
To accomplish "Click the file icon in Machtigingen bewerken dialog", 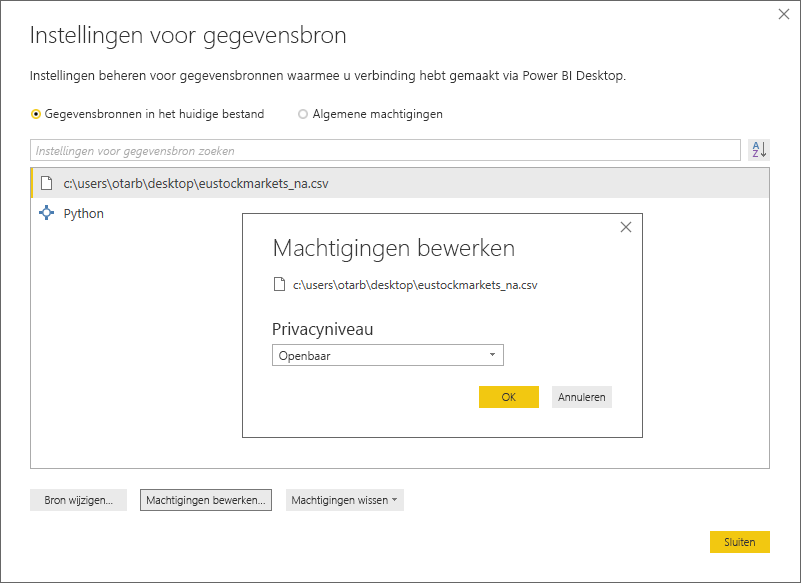I will pyautogui.click(x=278, y=285).
